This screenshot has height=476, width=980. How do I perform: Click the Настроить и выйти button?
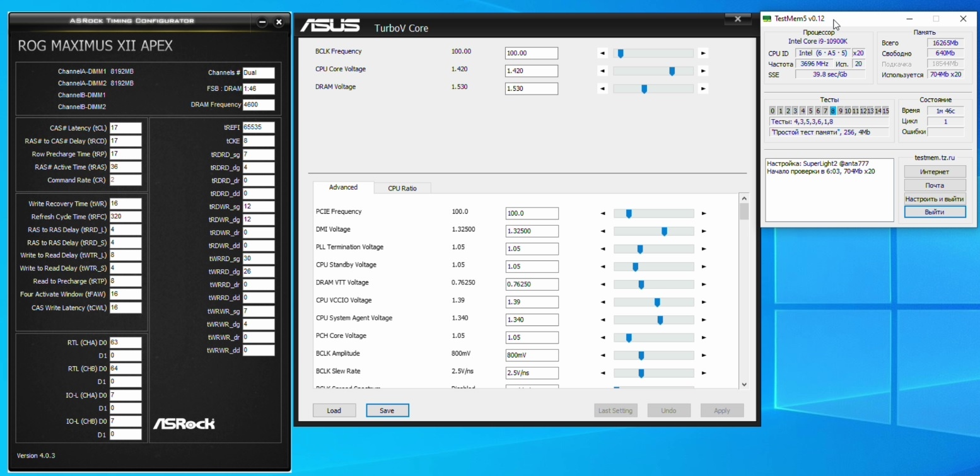coord(935,199)
